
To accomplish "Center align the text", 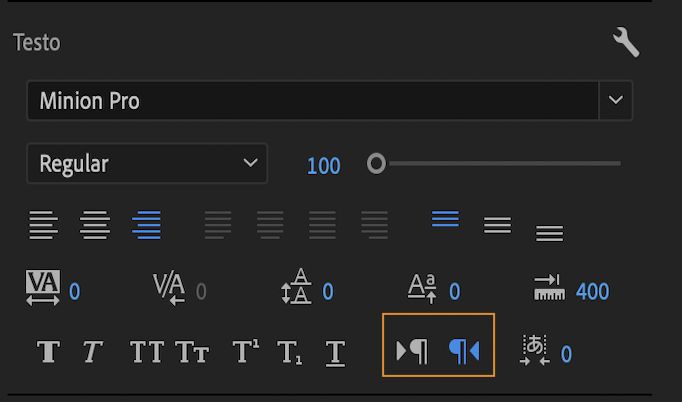I will tap(95, 224).
